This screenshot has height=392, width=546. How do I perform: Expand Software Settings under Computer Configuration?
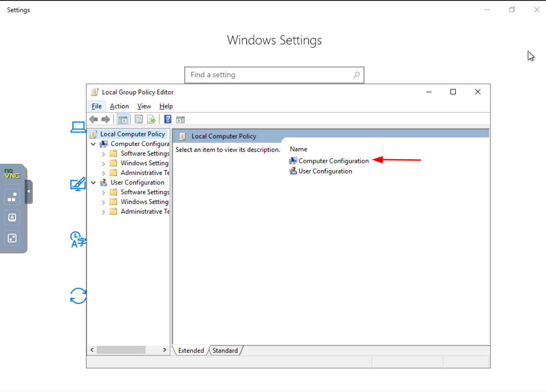[x=103, y=154]
